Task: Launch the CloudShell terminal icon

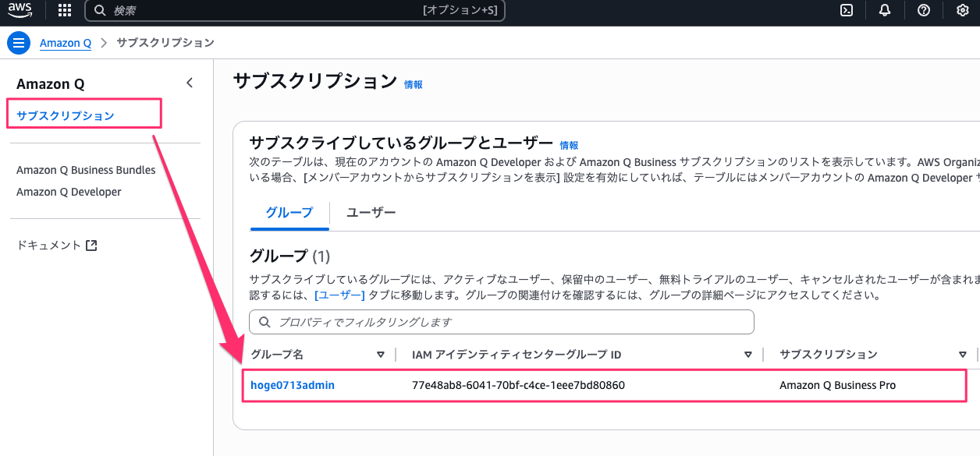Action: click(846, 11)
